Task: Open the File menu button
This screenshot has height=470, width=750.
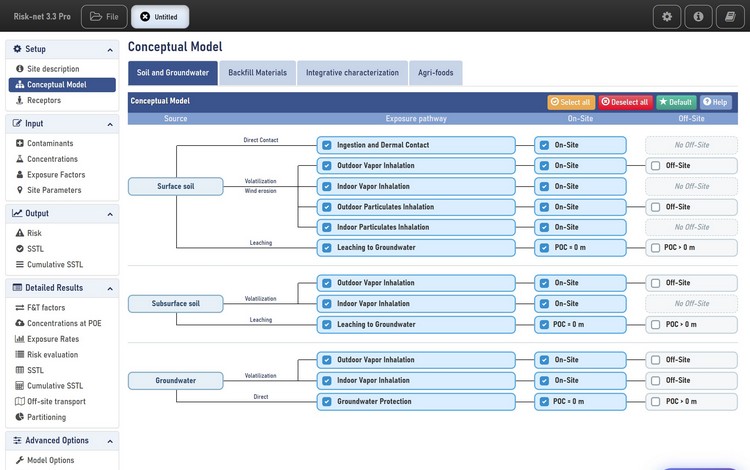Action: (104, 17)
